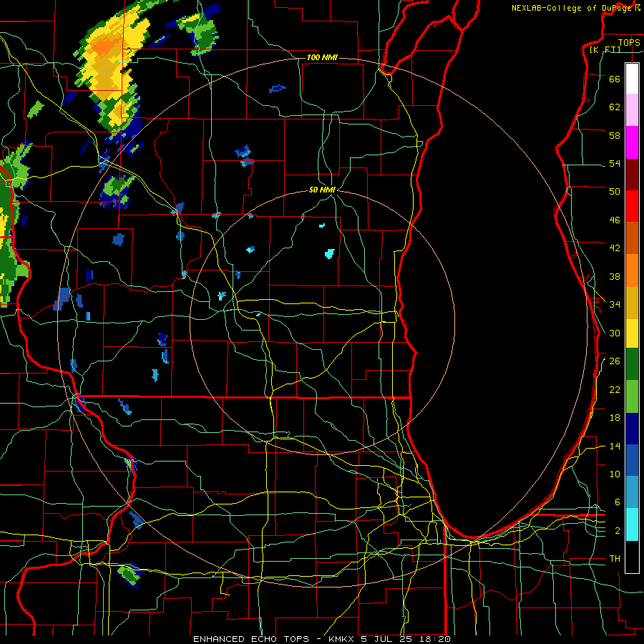Click the NEXLAB-College of DuPage label
This screenshot has height=644, width=644.
pyautogui.click(x=572, y=8)
